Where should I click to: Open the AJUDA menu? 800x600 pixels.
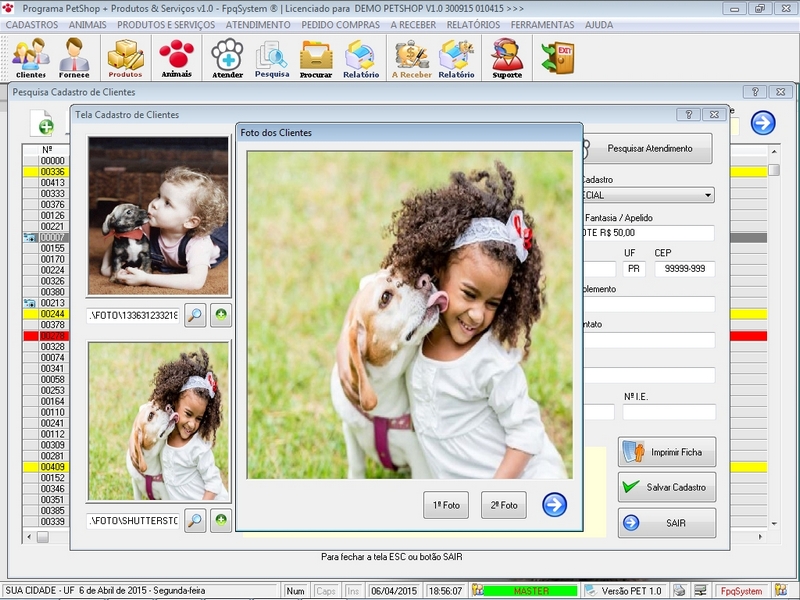click(598, 25)
